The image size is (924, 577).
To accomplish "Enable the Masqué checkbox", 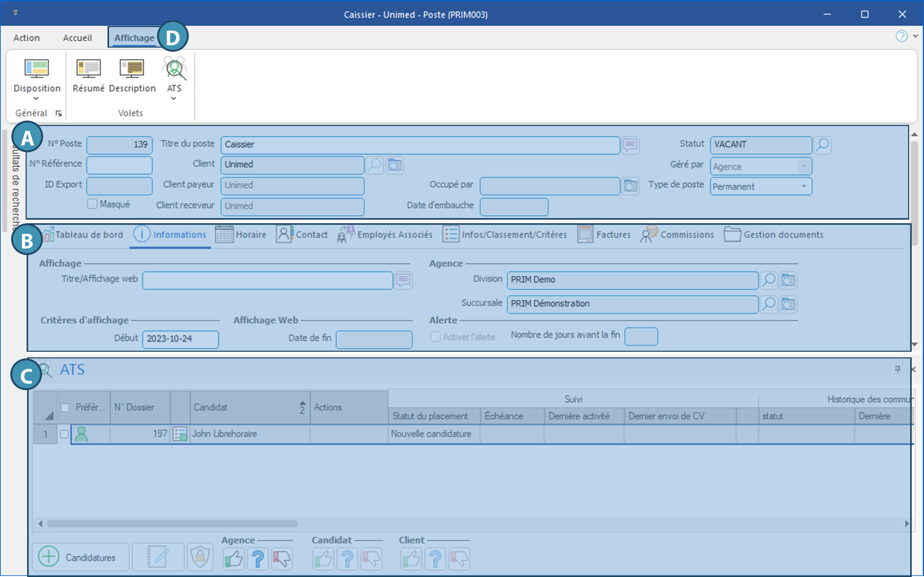I will coord(93,204).
